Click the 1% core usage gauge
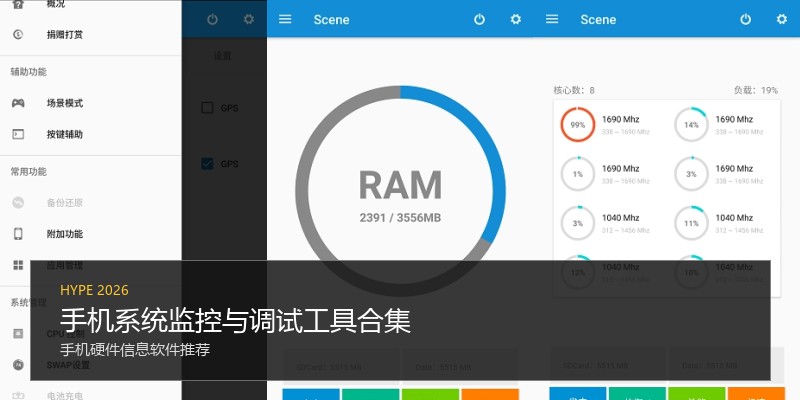This screenshot has height=400, width=800. tap(578, 174)
